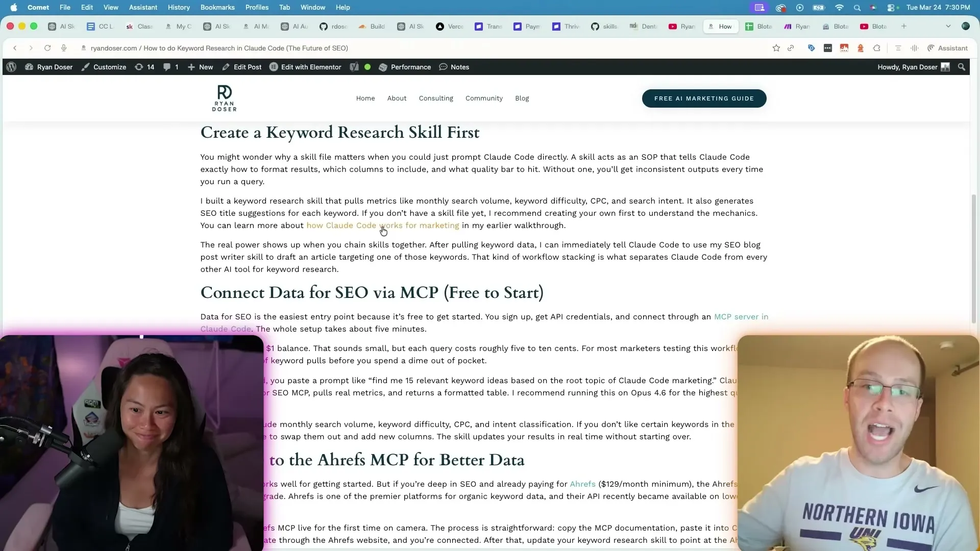This screenshot has width=980, height=551.
Task: Navigate to Blog page
Action: [x=522, y=98]
